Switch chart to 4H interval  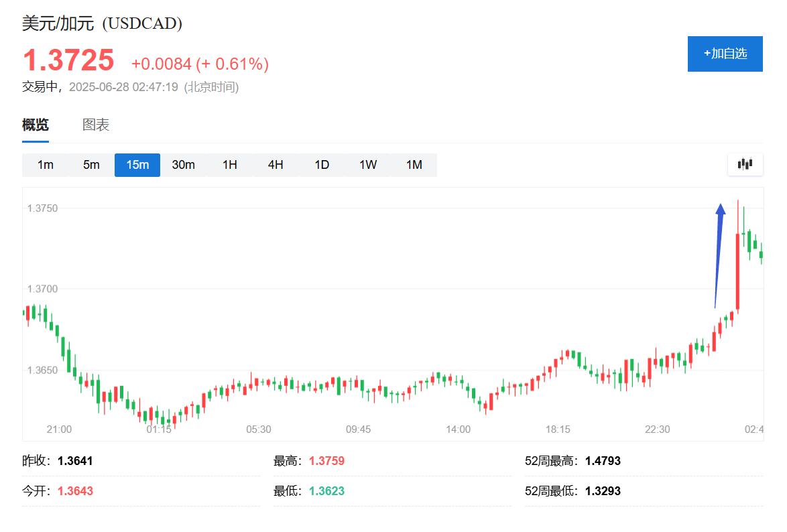276,165
